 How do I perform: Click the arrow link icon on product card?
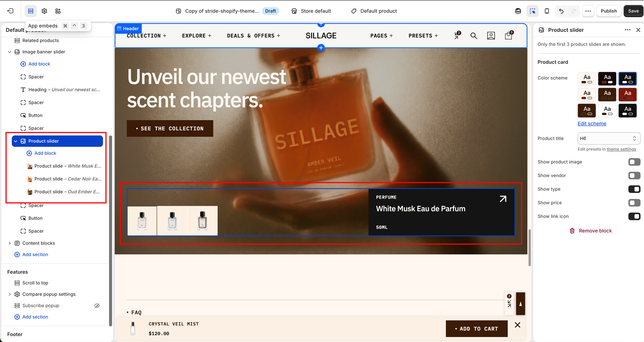(x=503, y=199)
